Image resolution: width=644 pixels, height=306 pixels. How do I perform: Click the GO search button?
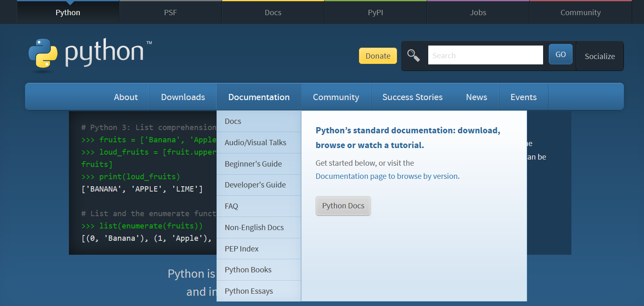(x=561, y=54)
